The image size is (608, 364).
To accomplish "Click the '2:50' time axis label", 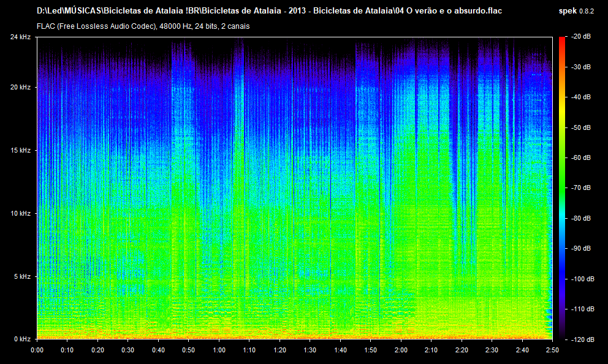I will (x=552, y=350).
